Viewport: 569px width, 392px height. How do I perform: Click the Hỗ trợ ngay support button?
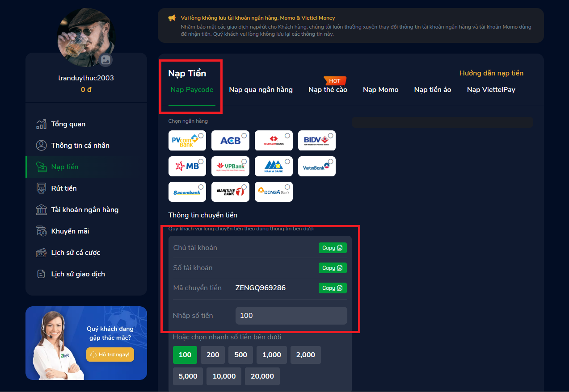point(110,354)
